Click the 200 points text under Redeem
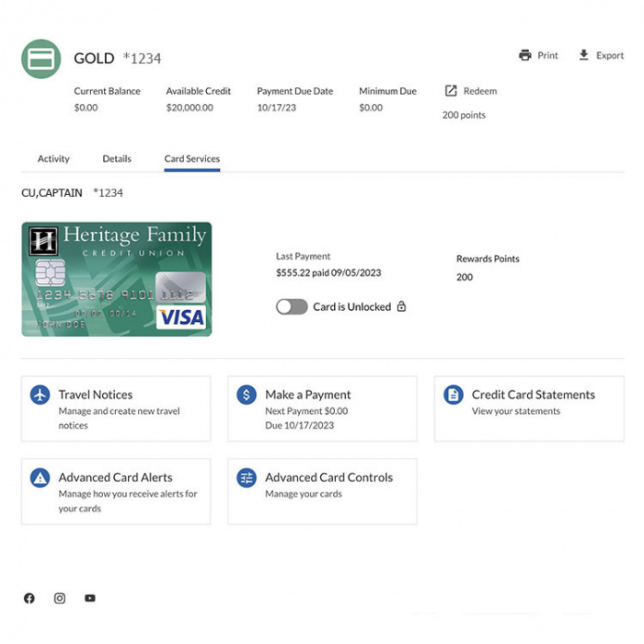Viewport: 644px width, 644px height. point(464,115)
